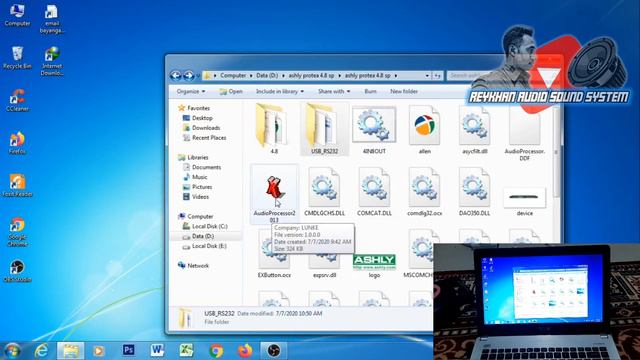Viewport: 640px width, 360px height.
Task: Click the New folder button
Action: click(x=404, y=91)
